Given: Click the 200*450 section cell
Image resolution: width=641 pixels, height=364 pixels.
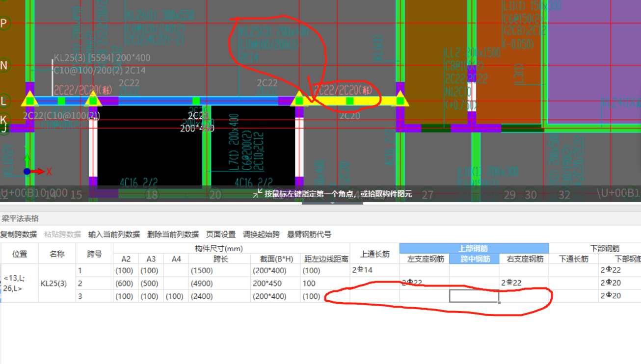Looking at the screenshot, I should click(x=275, y=283).
